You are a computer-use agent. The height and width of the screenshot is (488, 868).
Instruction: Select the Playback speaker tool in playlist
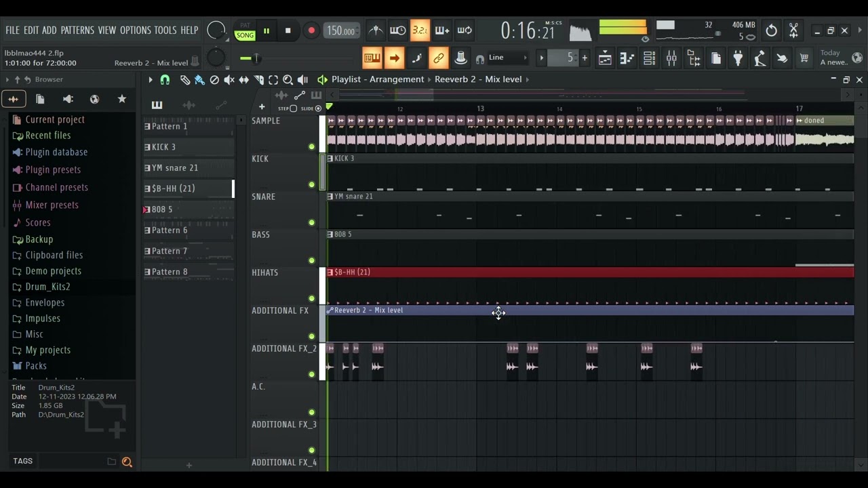(303, 80)
